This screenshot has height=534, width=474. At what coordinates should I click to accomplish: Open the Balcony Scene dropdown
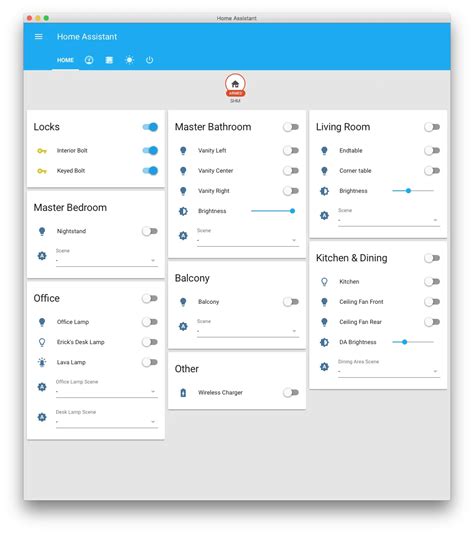[248, 328]
